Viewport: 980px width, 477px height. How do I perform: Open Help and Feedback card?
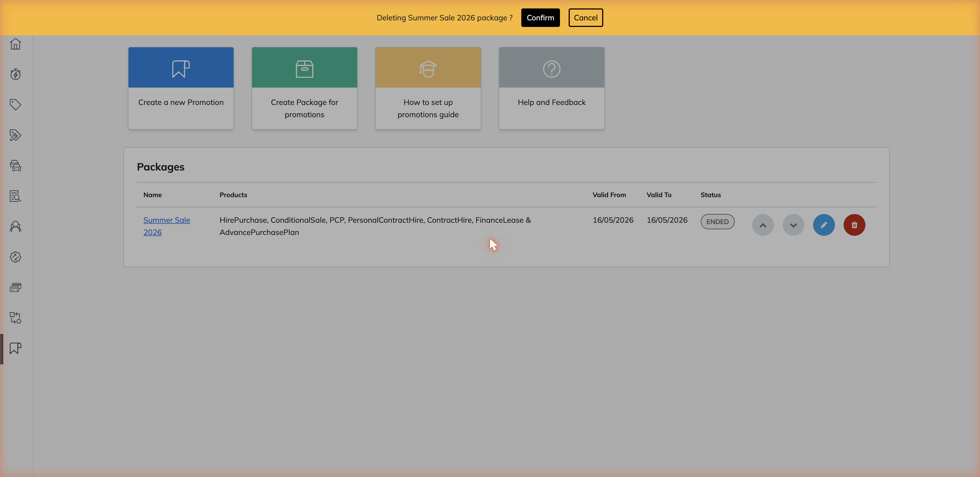[x=552, y=88]
